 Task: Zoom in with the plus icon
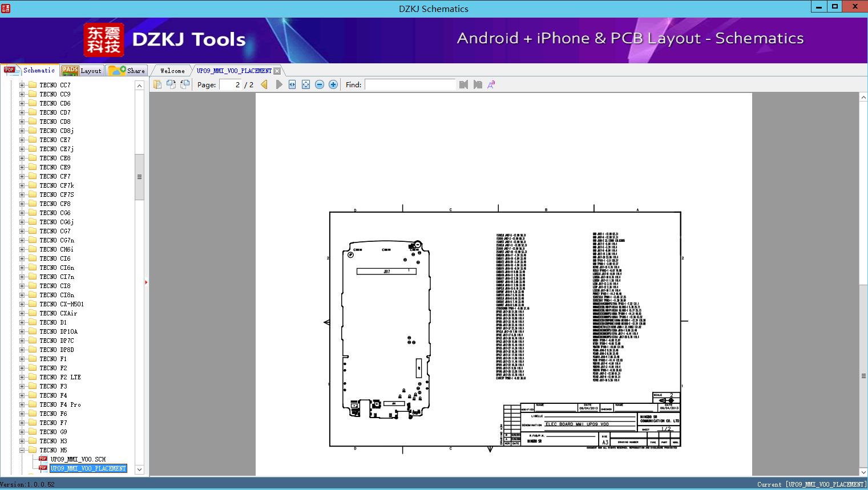click(x=333, y=84)
